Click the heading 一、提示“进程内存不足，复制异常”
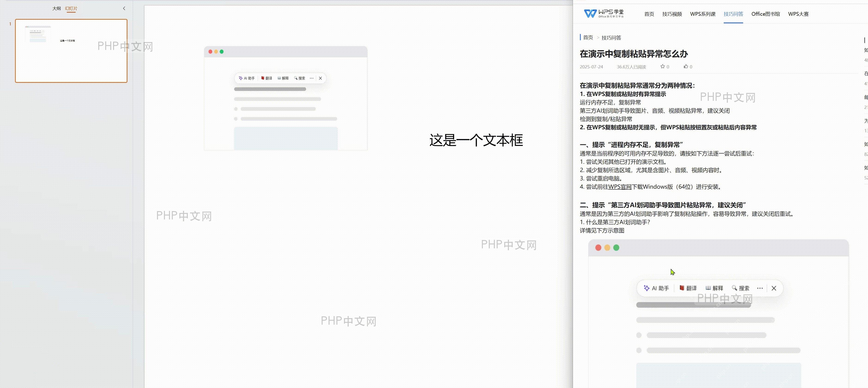The height and width of the screenshot is (388, 868). coord(631,145)
